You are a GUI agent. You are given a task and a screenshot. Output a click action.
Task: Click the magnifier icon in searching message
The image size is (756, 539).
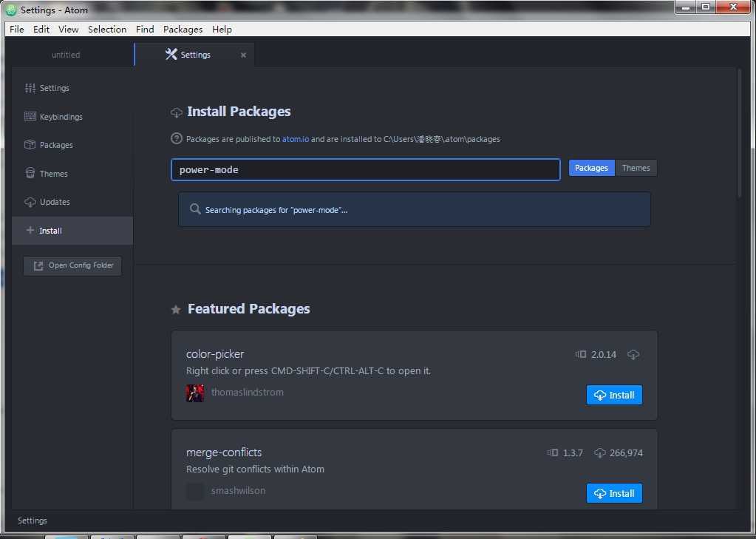195,209
